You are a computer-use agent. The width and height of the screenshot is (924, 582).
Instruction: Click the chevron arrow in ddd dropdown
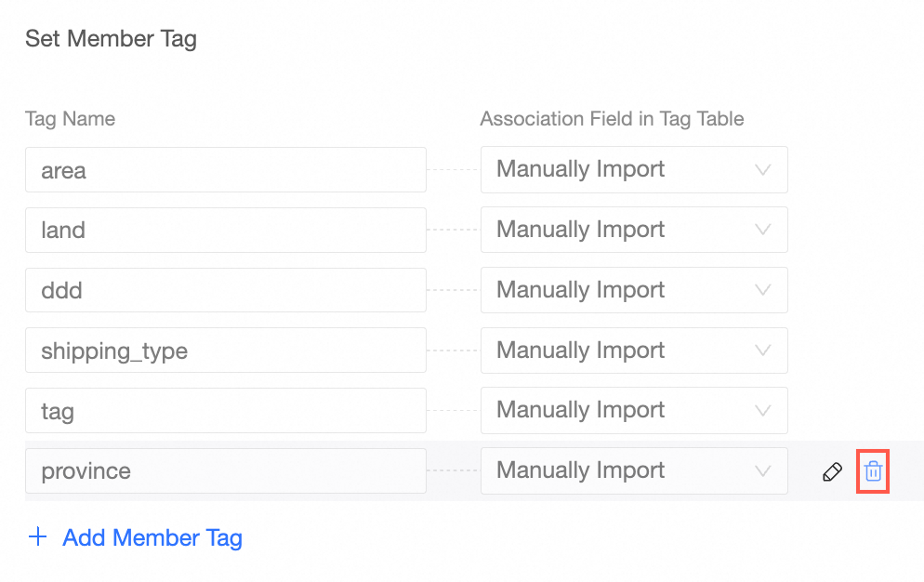click(x=763, y=290)
